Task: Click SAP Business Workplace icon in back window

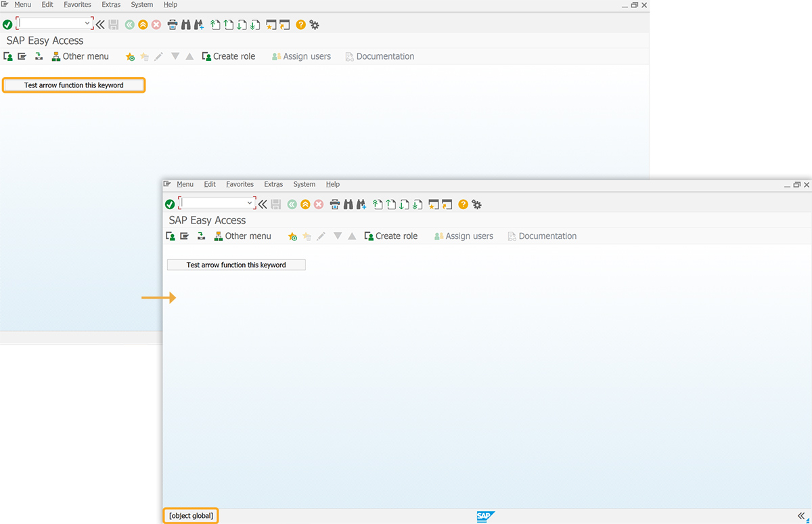Action: point(39,57)
